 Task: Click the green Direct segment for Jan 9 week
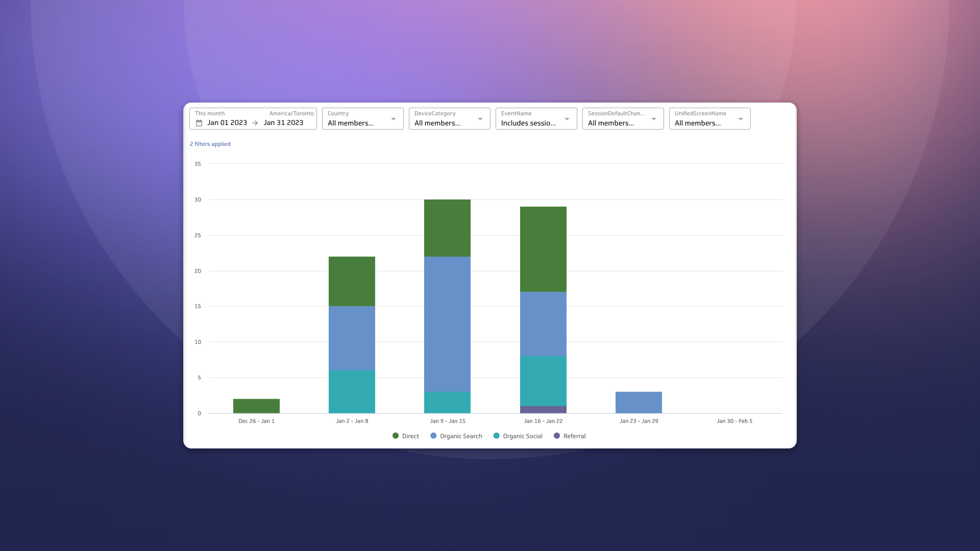[447, 227]
